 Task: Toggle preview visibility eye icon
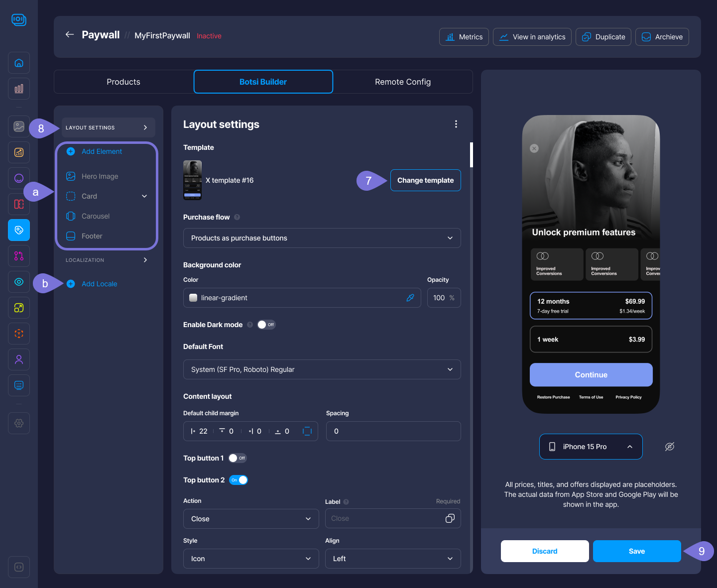670,447
